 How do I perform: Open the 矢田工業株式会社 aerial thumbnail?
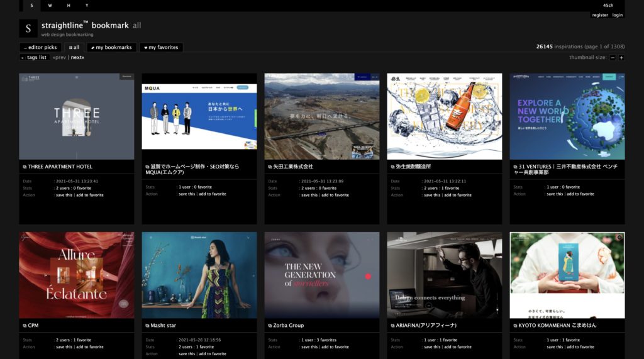coord(322,117)
